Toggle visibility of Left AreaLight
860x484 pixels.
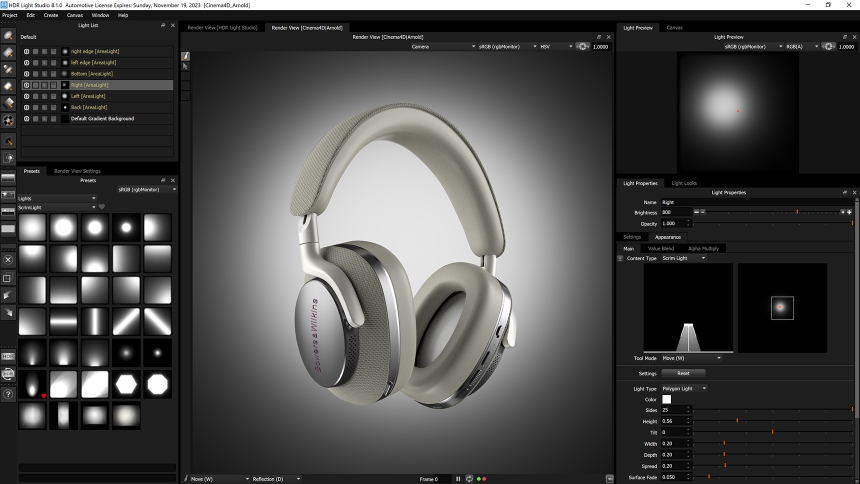pyautogui.click(x=26, y=96)
